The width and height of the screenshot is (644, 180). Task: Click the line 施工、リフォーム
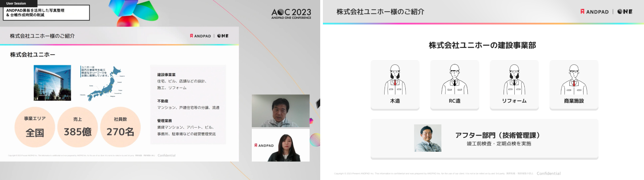tap(172, 88)
